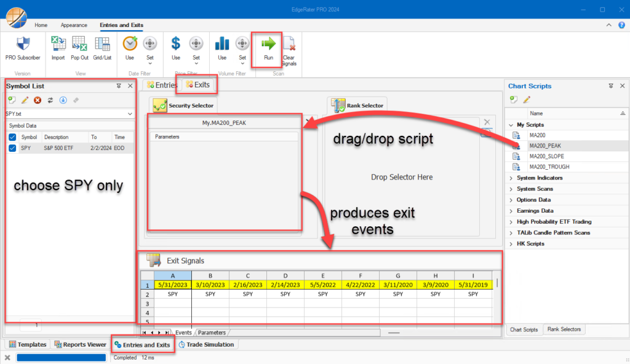
Task: Toggle the select-all symbols header checkbox
Action: point(12,137)
